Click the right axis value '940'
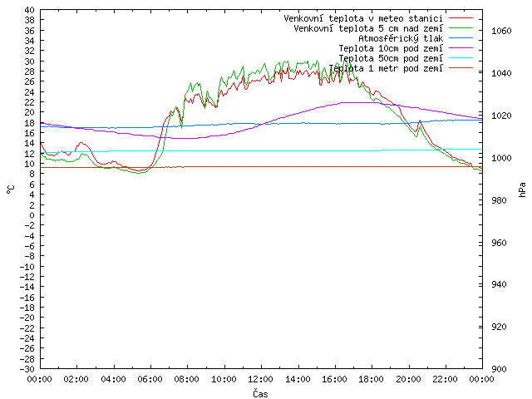Viewport: 532px width, 399px height. pos(499,284)
